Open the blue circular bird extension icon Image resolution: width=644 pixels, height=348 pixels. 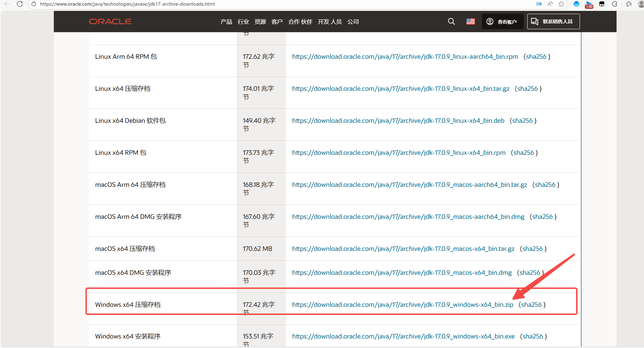click(x=576, y=4)
